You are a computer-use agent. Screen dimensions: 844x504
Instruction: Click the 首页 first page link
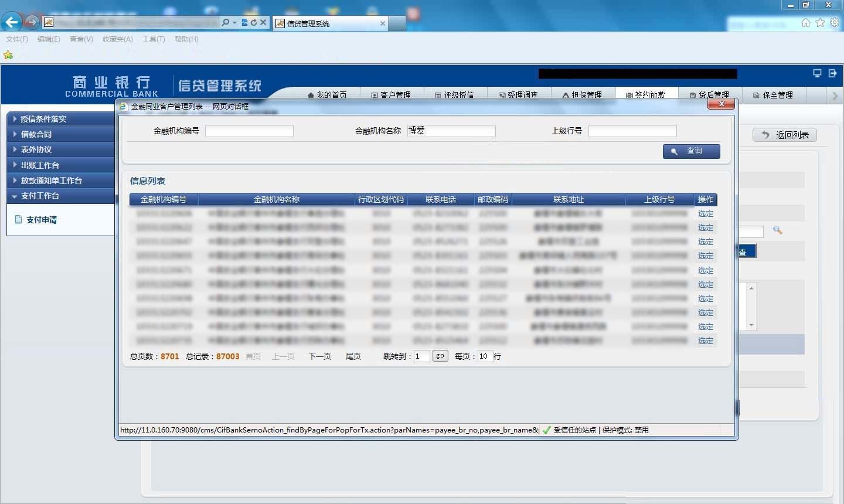pos(253,356)
